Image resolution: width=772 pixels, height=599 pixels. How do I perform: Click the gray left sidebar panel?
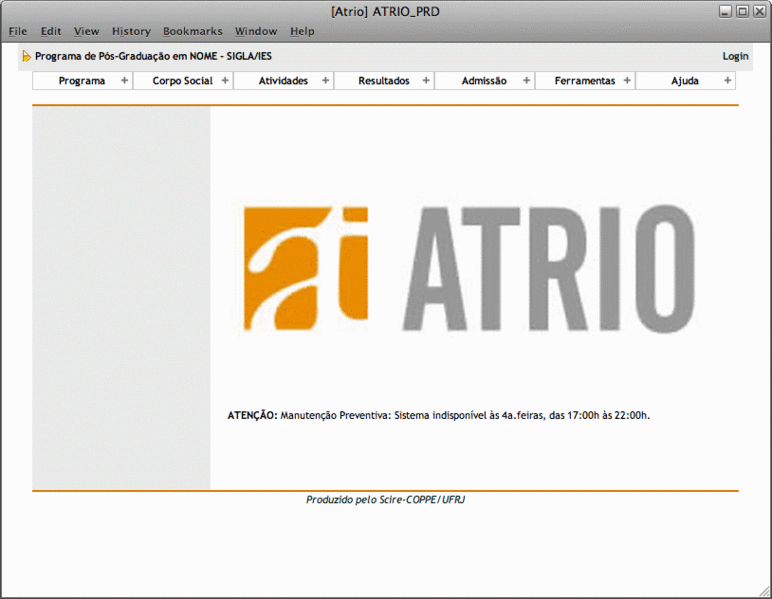(121, 298)
